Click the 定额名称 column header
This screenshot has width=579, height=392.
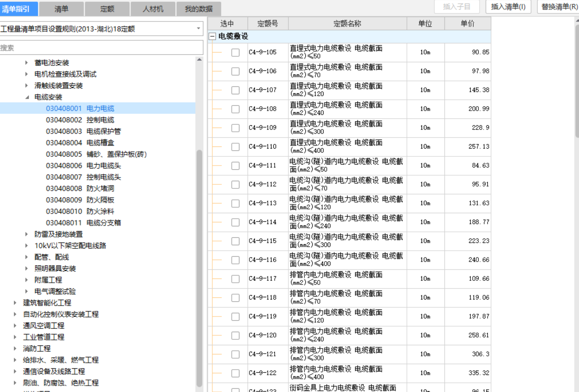[347, 24]
